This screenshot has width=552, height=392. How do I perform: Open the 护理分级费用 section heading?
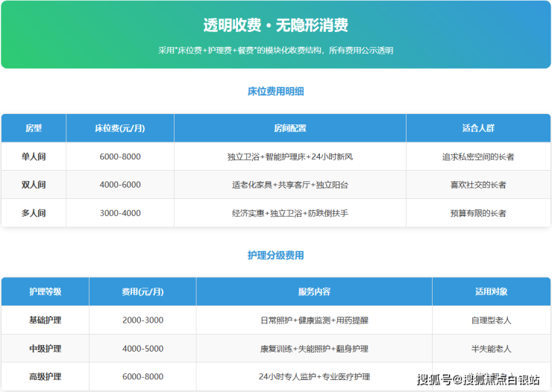click(x=275, y=256)
